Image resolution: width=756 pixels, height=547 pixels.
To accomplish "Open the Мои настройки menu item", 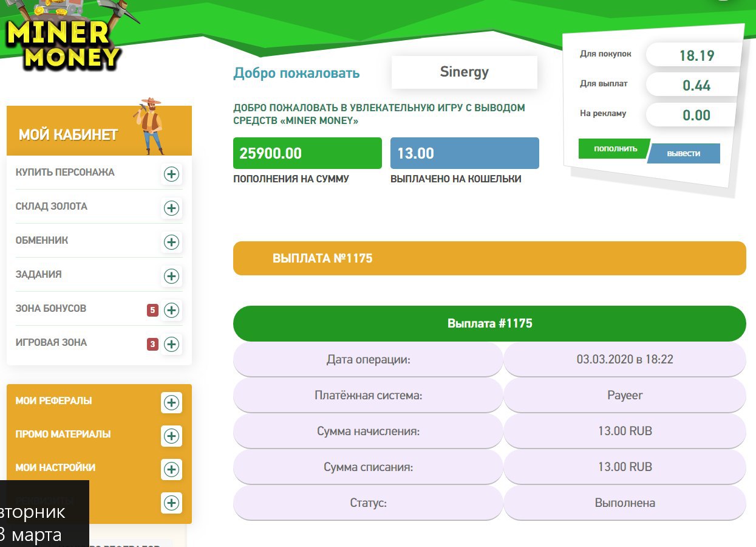I will coord(56,467).
